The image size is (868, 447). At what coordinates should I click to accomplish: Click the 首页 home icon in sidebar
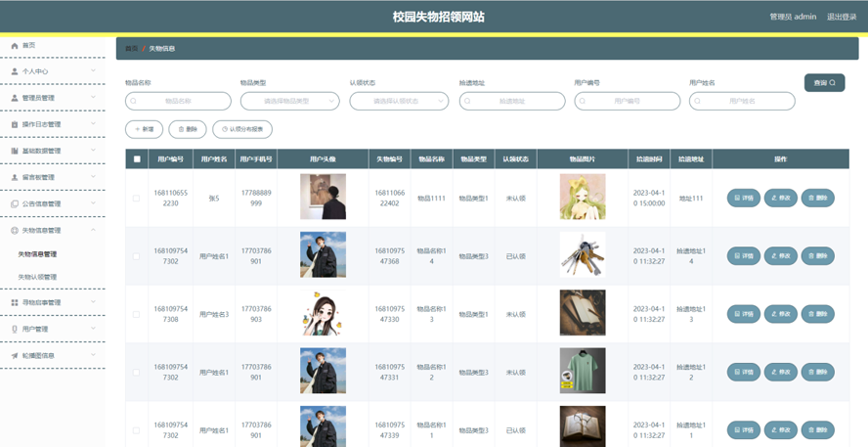15,46
